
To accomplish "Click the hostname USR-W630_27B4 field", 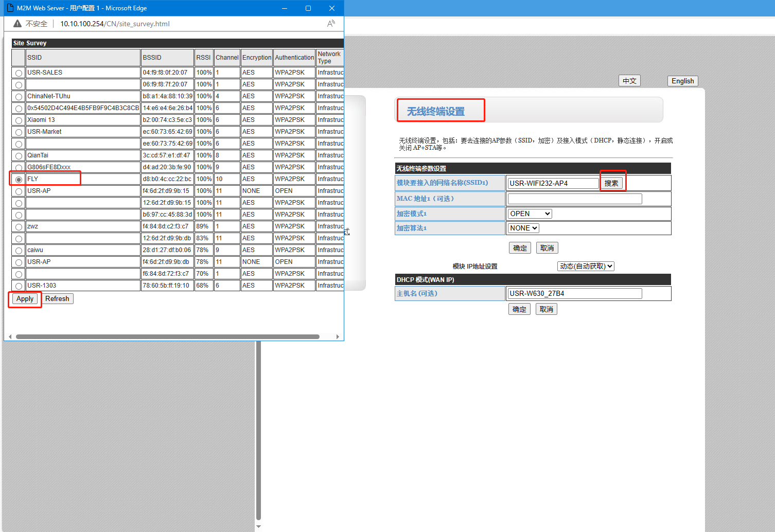I will (574, 293).
